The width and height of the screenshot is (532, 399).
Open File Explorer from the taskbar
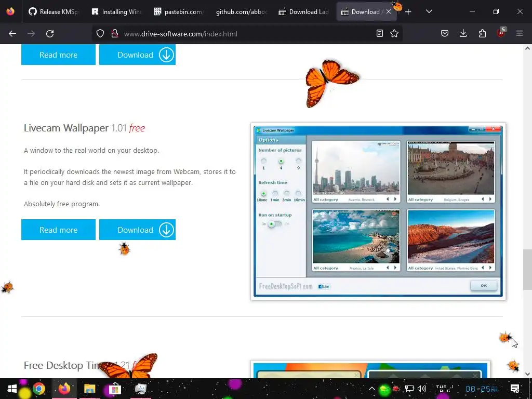90,389
